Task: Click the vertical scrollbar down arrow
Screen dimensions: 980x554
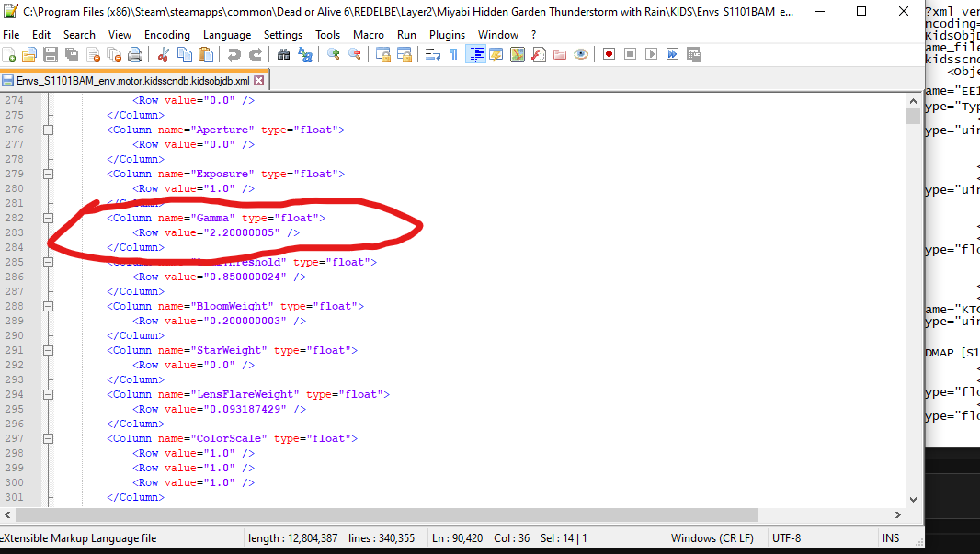Action: coord(913,500)
